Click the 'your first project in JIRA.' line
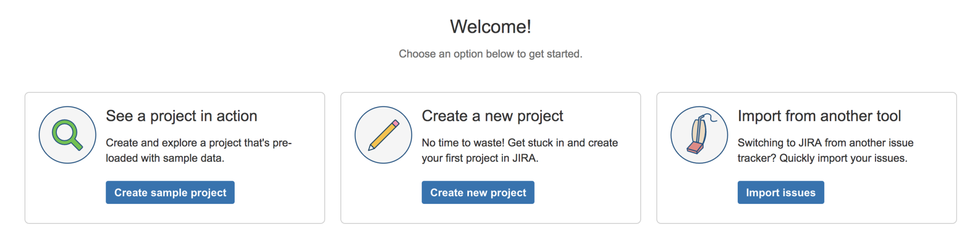The image size is (980, 243). pyautogui.click(x=480, y=158)
